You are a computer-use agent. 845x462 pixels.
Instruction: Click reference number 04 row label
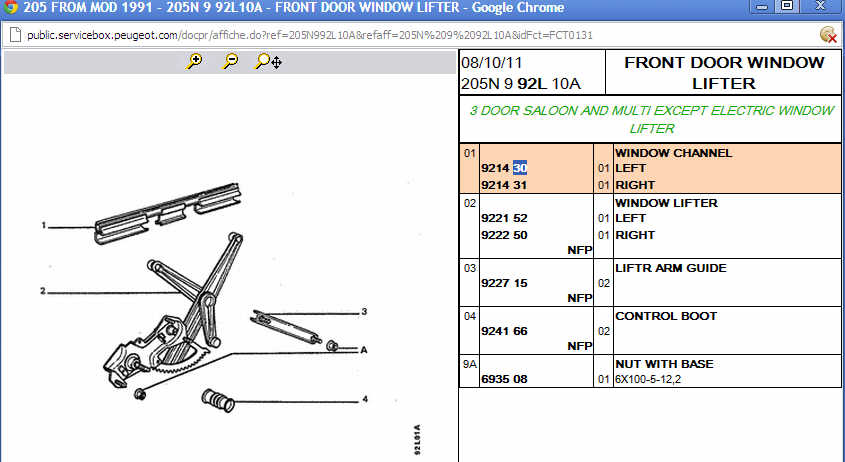click(469, 316)
